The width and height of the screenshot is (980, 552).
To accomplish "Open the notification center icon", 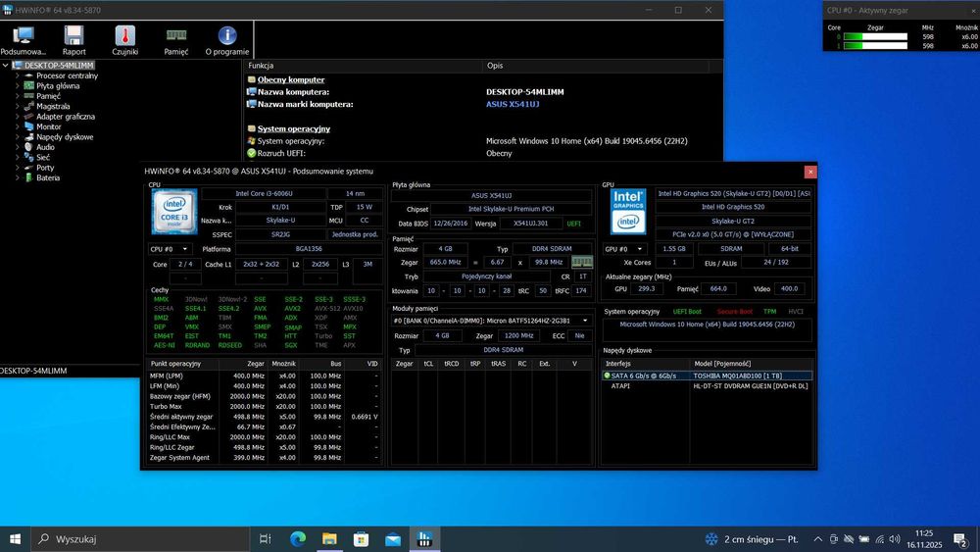I will tap(960, 539).
